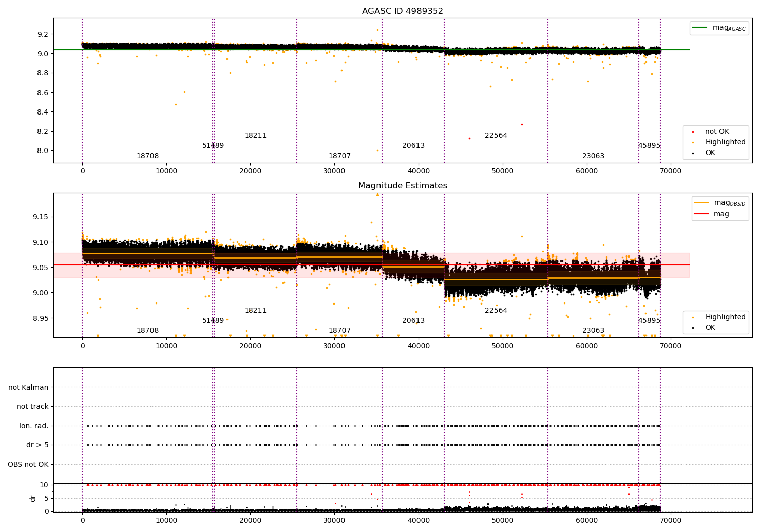
Task: Click OBSID label 22564 in Magnitude Estimates panel
Action: [x=496, y=311]
